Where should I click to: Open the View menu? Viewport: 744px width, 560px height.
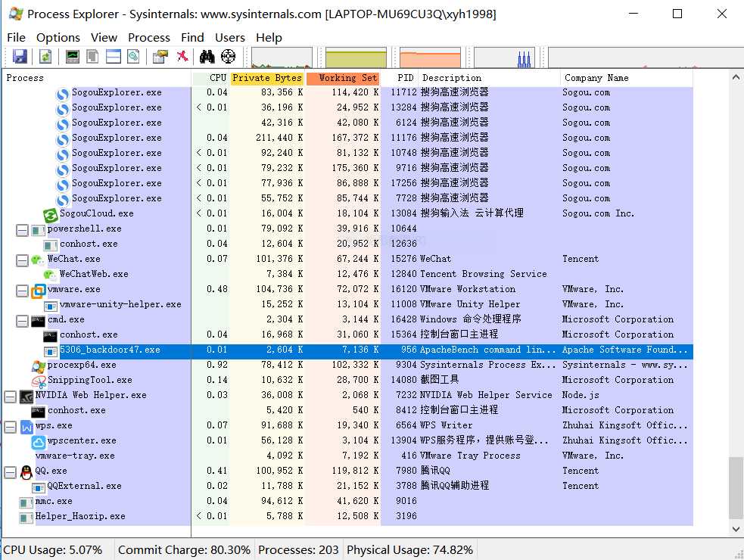tap(104, 38)
